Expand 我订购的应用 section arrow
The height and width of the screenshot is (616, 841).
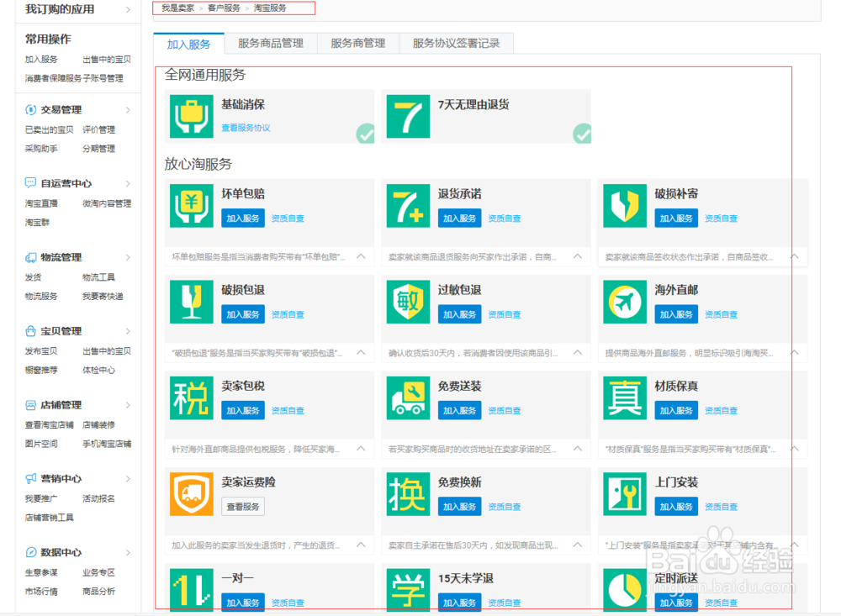point(128,9)
